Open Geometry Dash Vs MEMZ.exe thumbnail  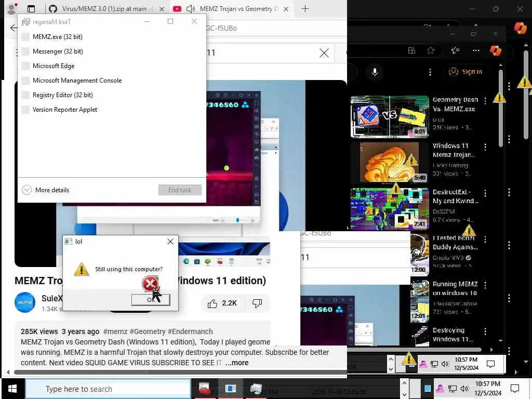click(390, 117)
